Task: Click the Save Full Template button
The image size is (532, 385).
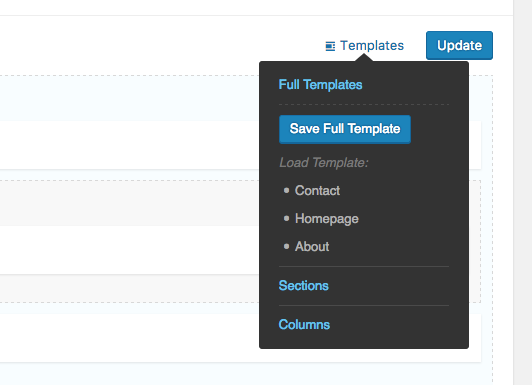Action: 345,129
